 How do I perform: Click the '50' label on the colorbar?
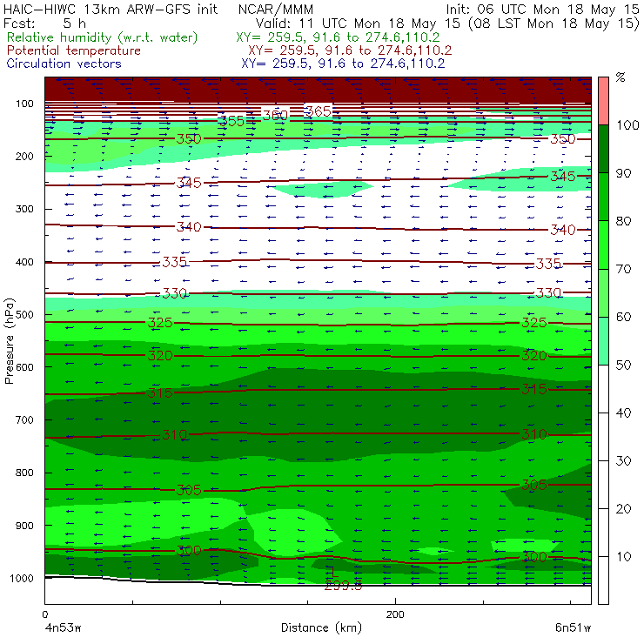(x=624, y=365)
